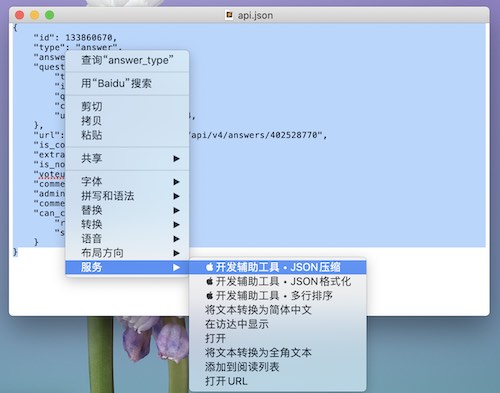Click Apple icon beside JSON压缩 entry

(209, 267)
